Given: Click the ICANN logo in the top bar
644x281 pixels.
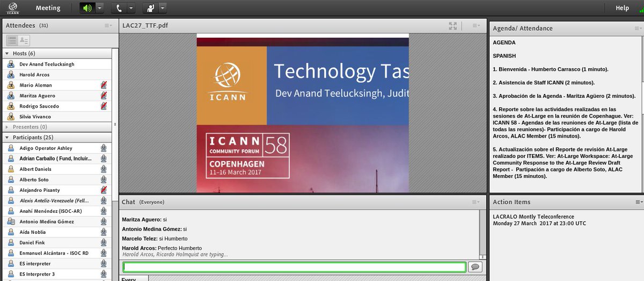Looking at the screenshot, I should click(x=13, y=8).
